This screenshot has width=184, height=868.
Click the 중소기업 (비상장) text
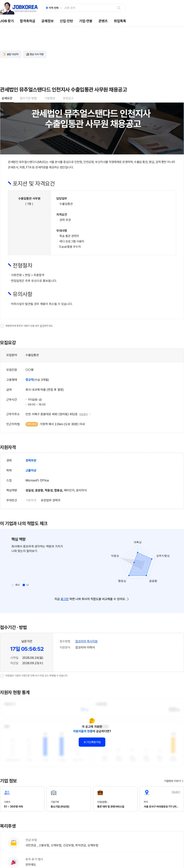[60, 807]
